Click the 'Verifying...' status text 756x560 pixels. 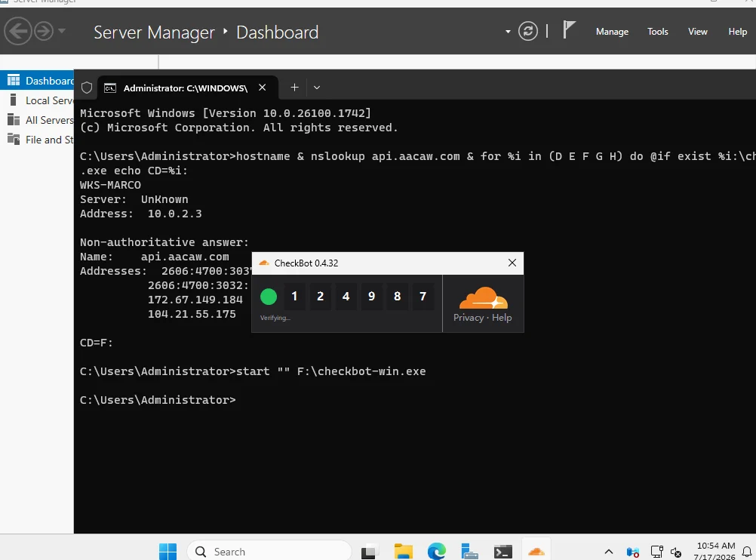pyautogui.click(x=275, y=318)
